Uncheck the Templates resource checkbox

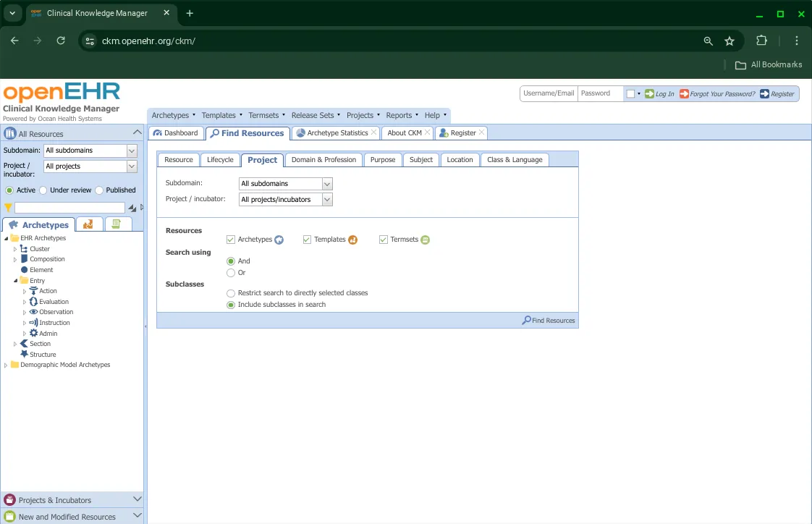click(307, 239)
